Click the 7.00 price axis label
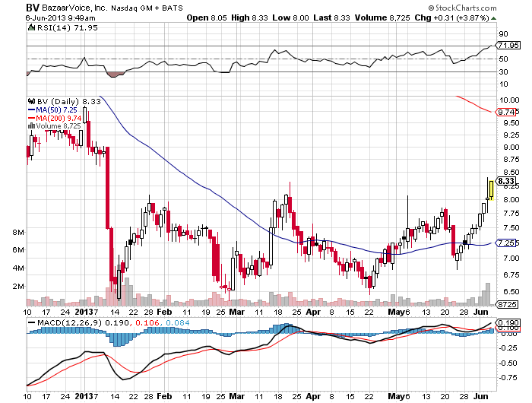The height and width of the screenshot is (403, 532). [511, 259]
